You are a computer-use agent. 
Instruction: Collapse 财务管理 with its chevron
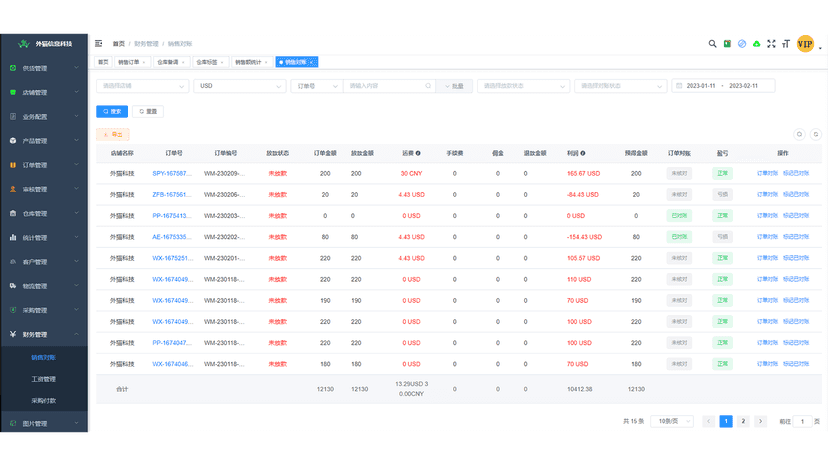pos(76,334)
